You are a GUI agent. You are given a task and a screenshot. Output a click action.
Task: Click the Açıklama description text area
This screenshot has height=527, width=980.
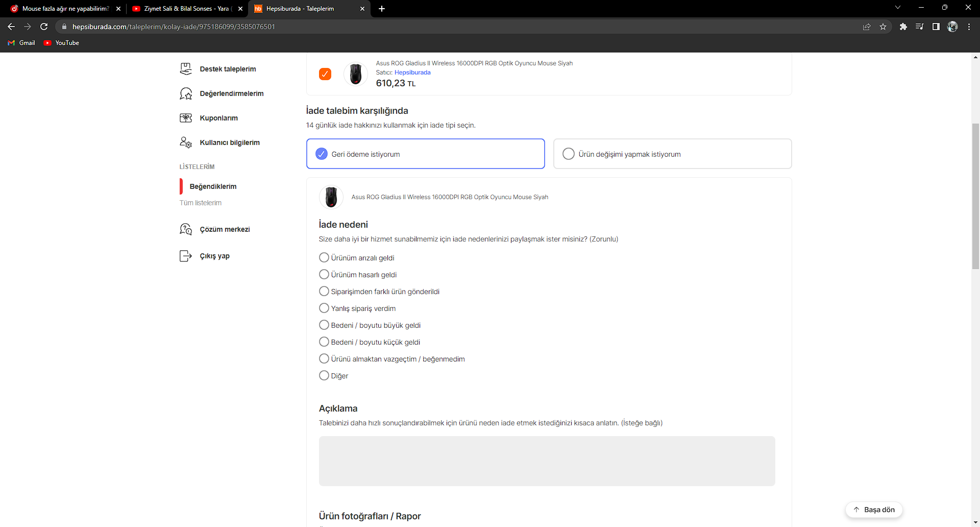tap(547, 461)
